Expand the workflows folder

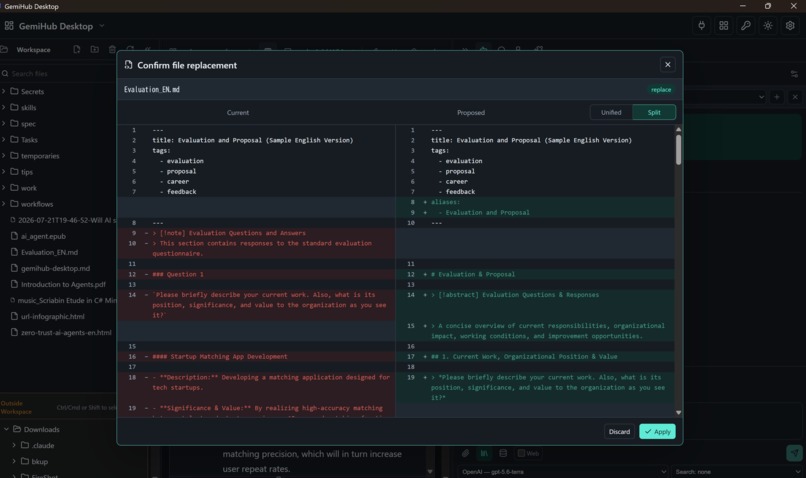tap(4, 204)
